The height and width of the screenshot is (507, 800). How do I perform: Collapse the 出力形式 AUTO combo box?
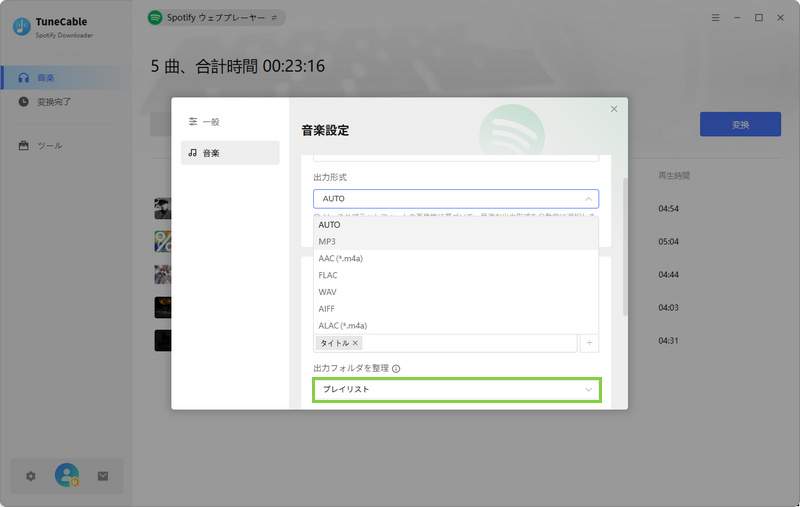[x=456, y=198]
